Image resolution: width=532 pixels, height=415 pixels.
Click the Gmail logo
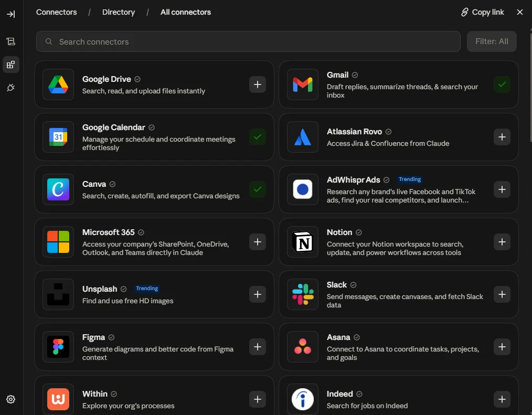click(303, 84)
